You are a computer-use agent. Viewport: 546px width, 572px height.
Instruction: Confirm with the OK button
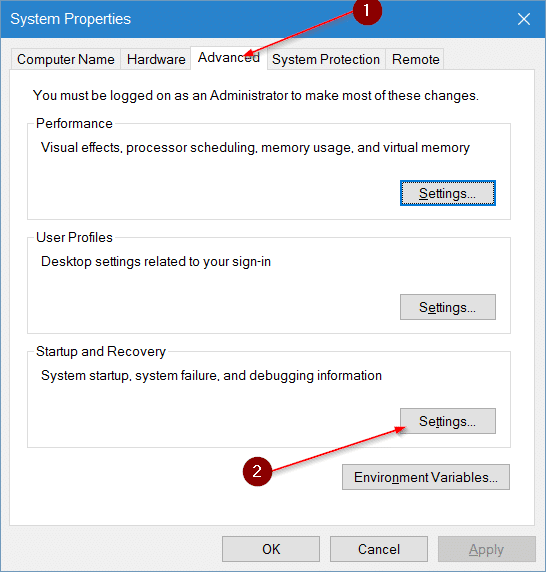271,549
